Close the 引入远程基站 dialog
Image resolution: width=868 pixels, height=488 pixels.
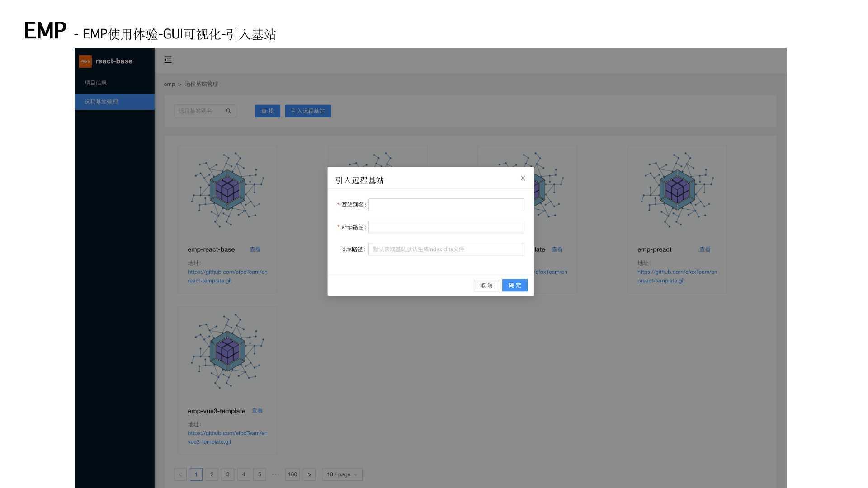523,178
